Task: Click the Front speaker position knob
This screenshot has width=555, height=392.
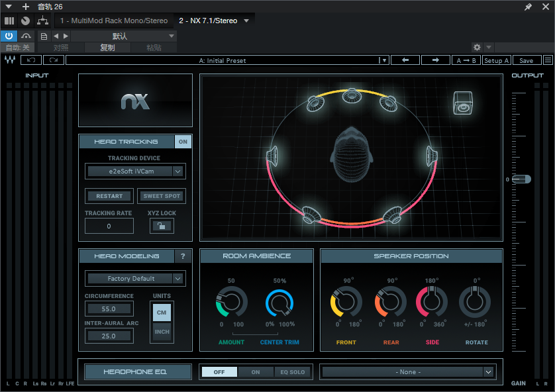Action: click(346, 302)
